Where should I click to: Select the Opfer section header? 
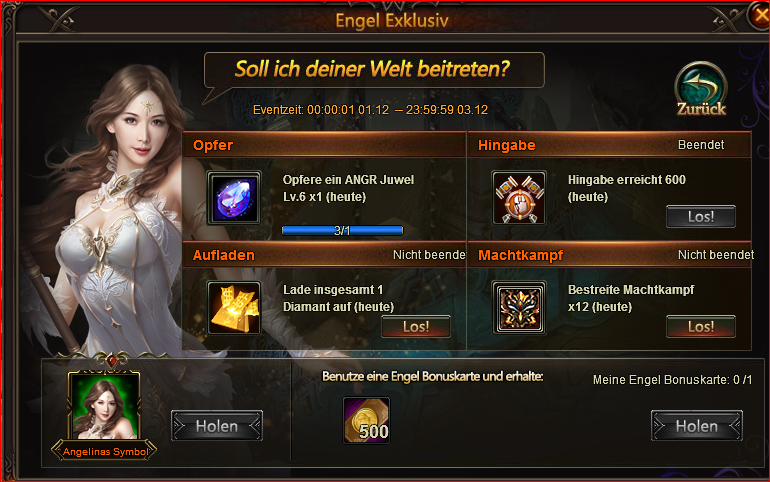[324, 145]
